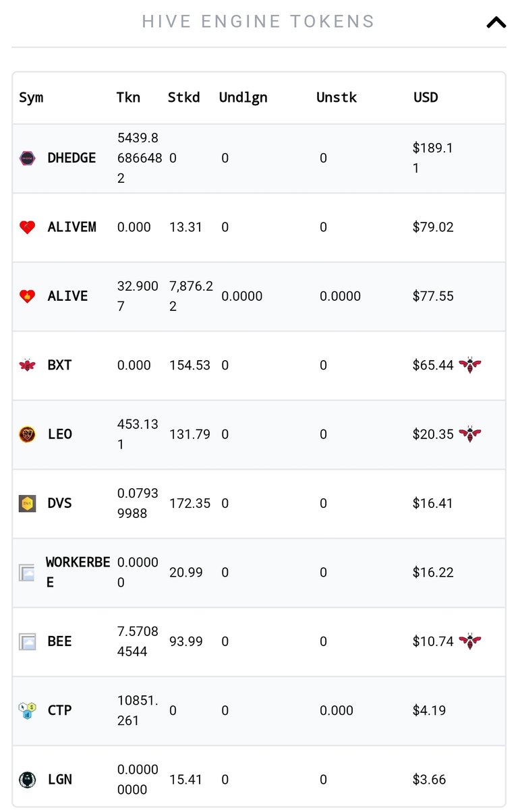Open the DHEDGE token symbol link
This screenshot has height=812, width=518.
click(71, 158)
